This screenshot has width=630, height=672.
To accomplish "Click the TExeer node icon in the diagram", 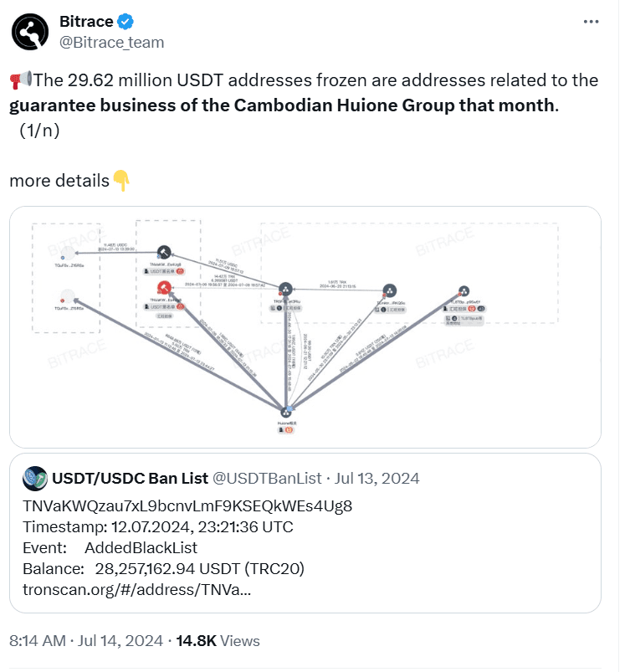I will (x=392, y=290).
